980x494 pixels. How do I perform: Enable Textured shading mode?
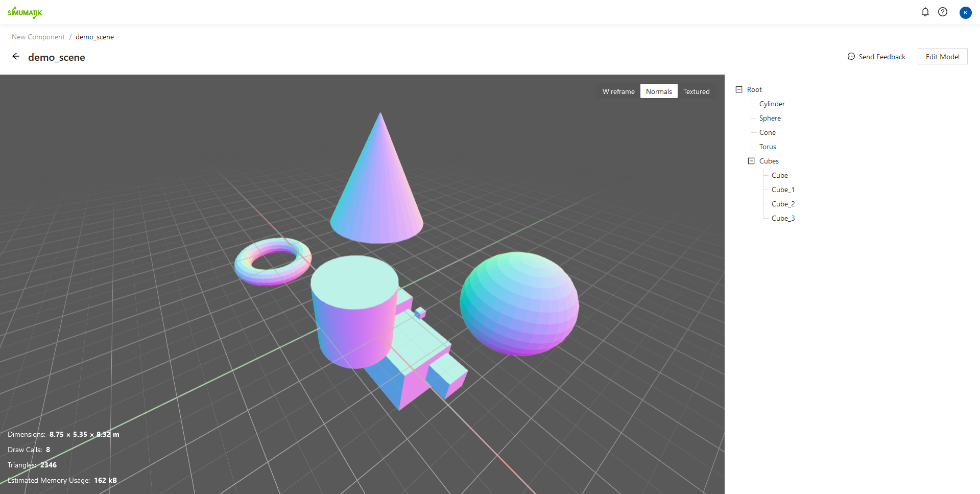[x=696, y=91]
